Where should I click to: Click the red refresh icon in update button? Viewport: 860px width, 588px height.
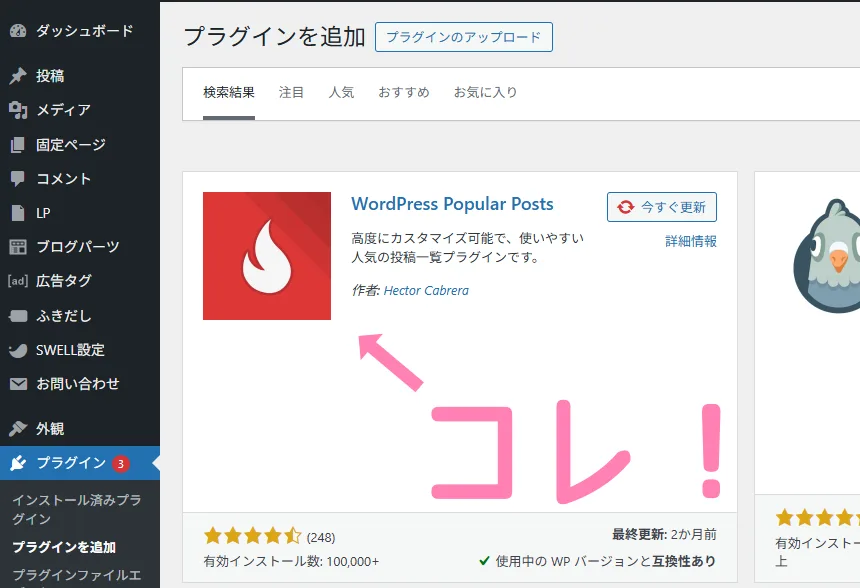(625, 207)
